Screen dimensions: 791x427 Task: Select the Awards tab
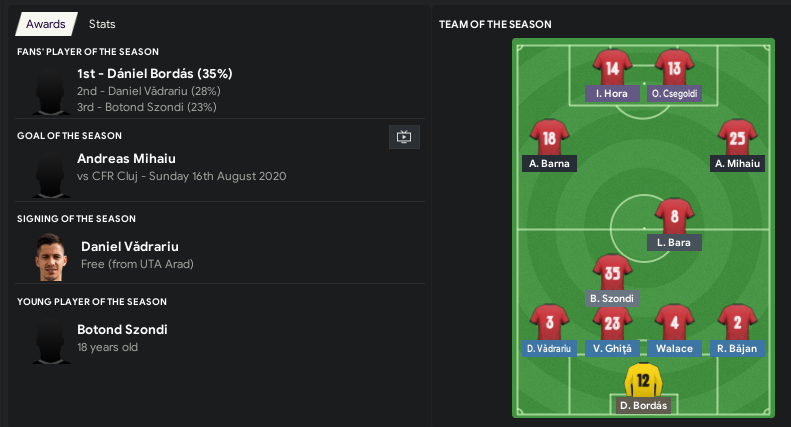point(46,24)
